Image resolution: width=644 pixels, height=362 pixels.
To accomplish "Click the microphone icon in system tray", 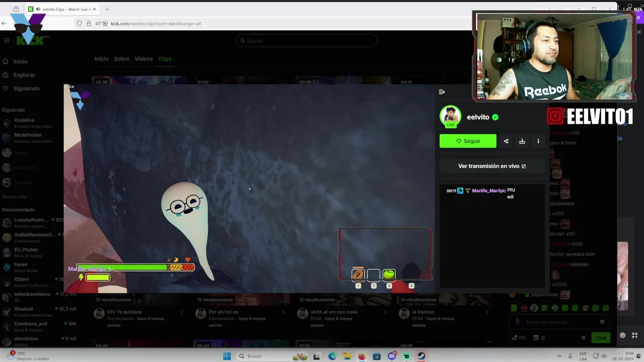I will [570, 356].
